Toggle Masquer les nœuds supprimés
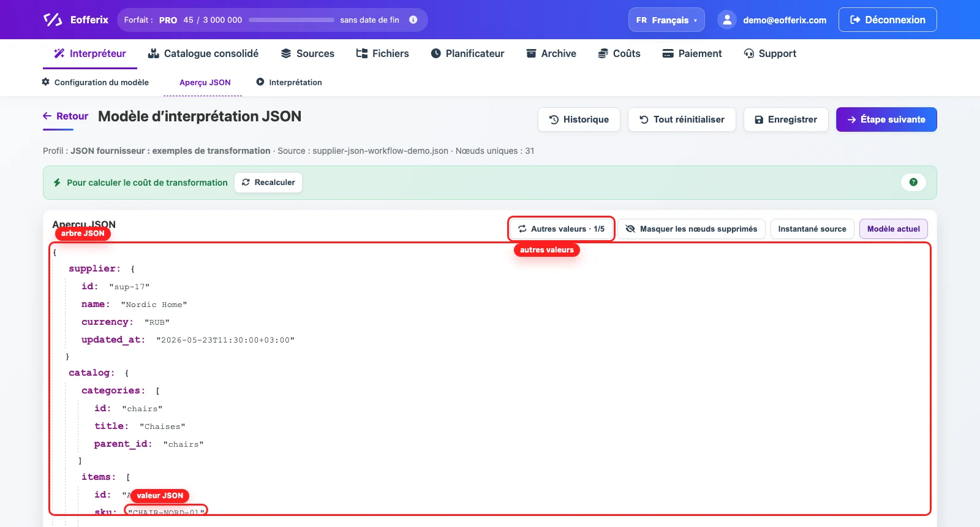 click(x=692, y=229)
